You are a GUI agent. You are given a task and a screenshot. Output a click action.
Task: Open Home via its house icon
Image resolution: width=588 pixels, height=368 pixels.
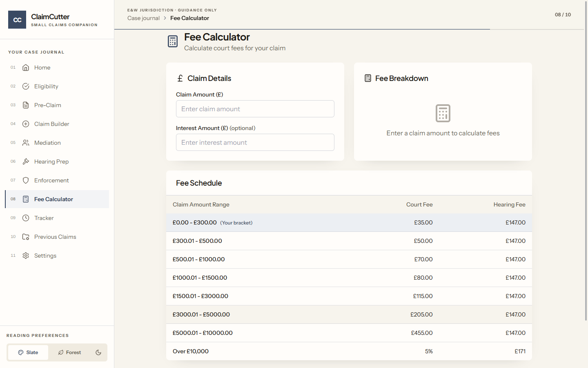pyautogui.click(x=26, y=67)
